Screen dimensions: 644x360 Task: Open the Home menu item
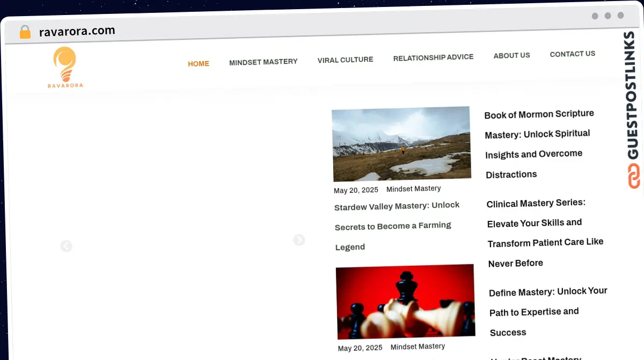point(198,63)
